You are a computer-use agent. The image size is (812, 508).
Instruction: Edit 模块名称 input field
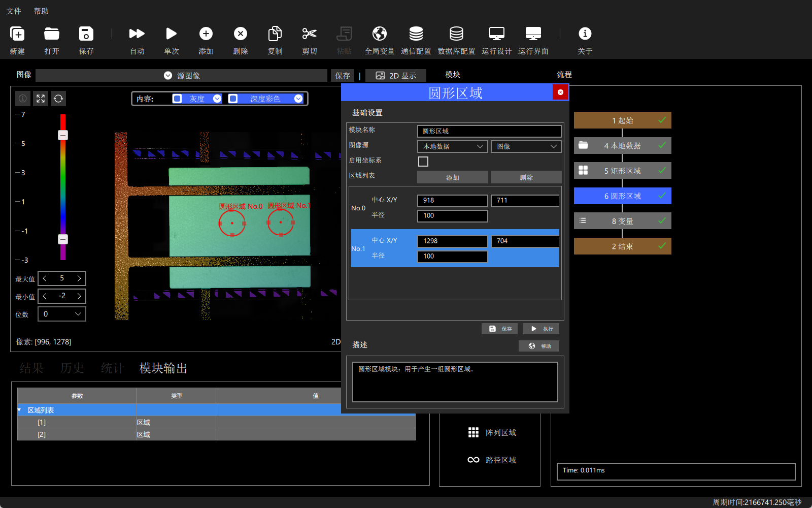tap(489, 131)
